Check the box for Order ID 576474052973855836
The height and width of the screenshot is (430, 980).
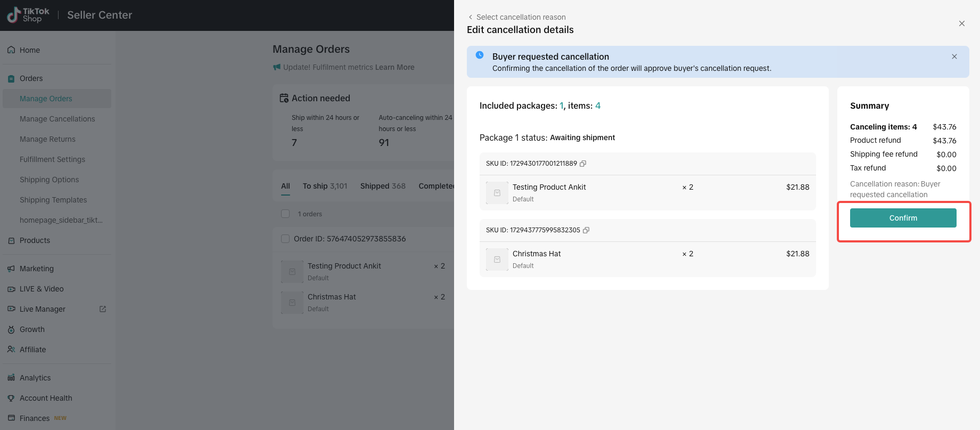285,239
